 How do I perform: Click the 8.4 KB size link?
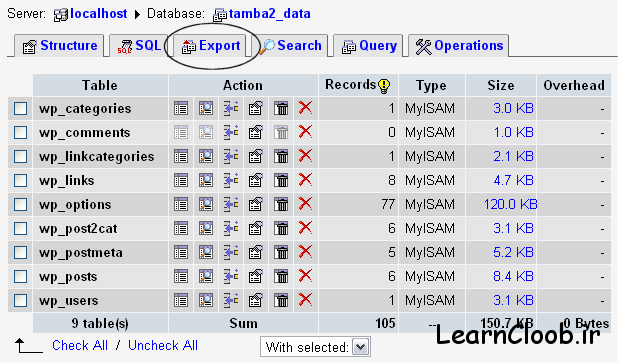tap(513, 276)
